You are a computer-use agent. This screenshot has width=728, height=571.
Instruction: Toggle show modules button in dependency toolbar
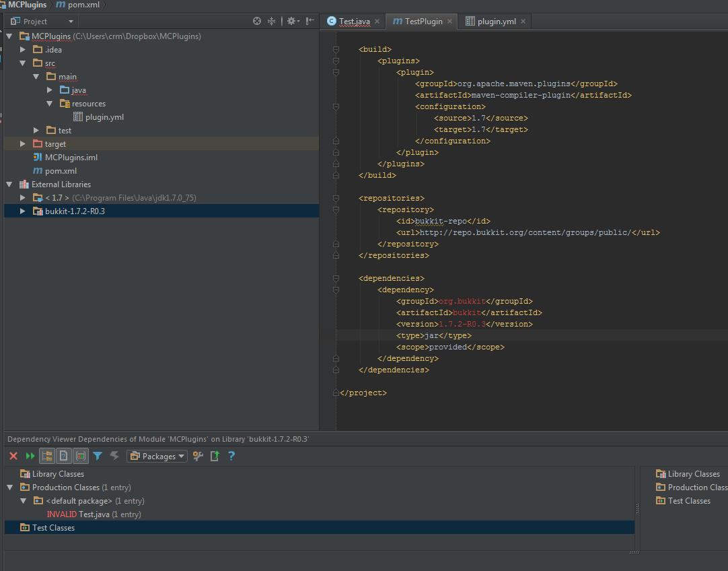coord(81,456)
